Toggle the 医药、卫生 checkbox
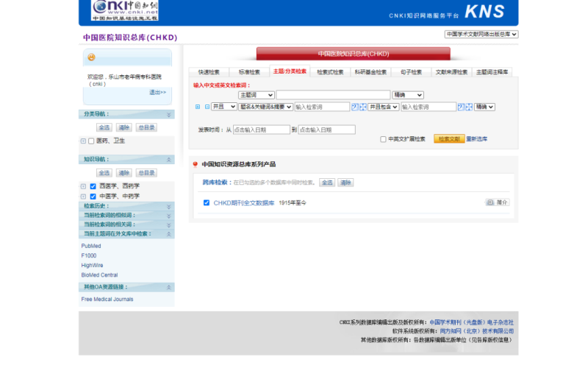 click(91, 141)
